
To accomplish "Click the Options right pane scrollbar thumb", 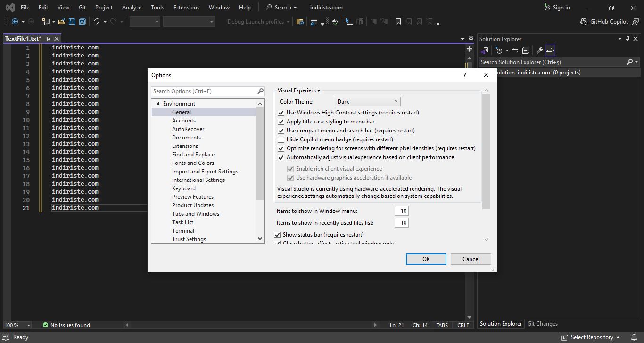I will 487,151.
